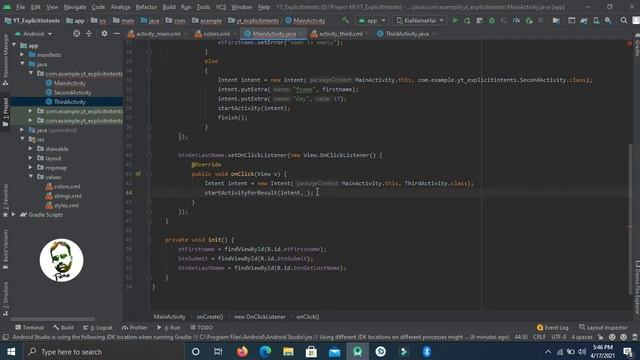Toggle the Structure tool window
The height and width of the screenshot is (360, 640).
[x=5, y=298]
